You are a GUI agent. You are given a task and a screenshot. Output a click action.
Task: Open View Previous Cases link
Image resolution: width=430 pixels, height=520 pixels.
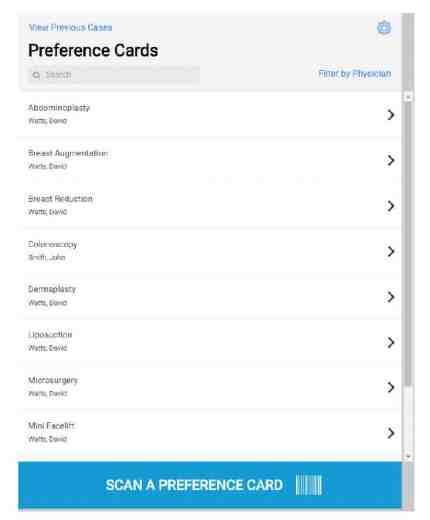point(70,27)
